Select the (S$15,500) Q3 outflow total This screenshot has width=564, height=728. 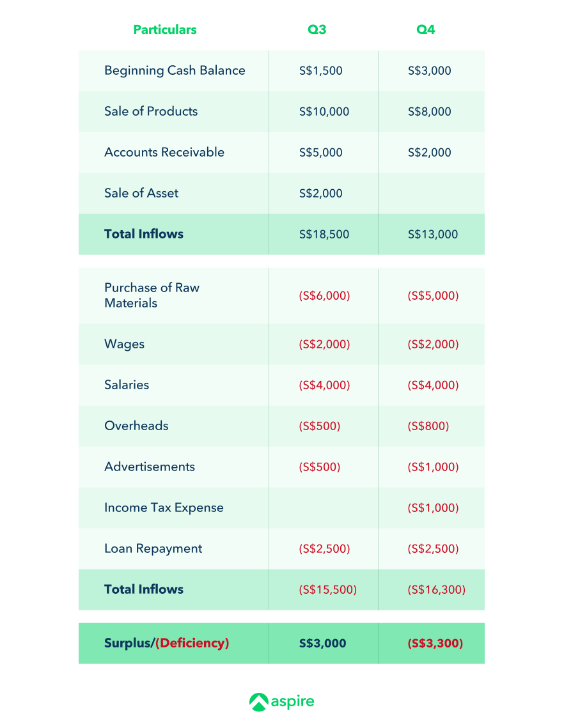pyautogui.click(x=327, y=589)
